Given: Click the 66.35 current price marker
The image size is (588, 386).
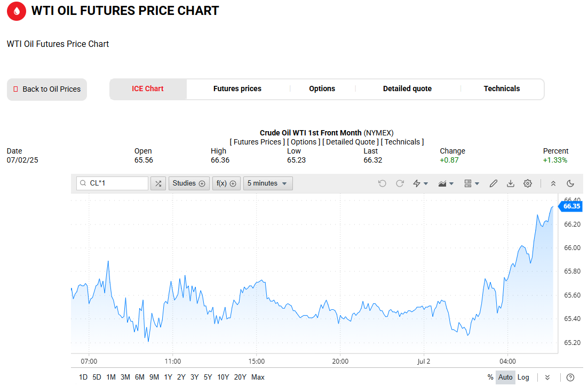Looking at the screenshot, I should [x=571, y=206].
